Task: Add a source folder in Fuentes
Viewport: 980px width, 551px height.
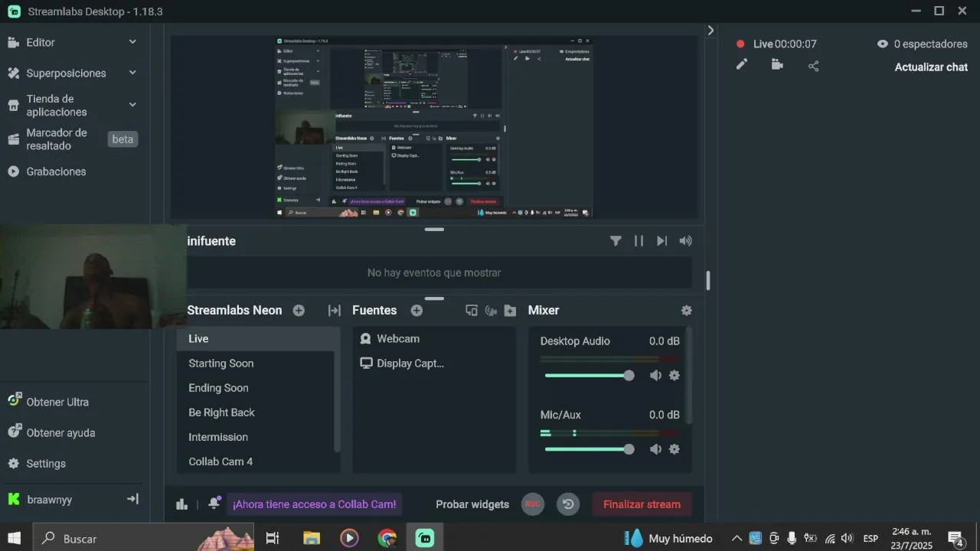Action: click(510, 311)
